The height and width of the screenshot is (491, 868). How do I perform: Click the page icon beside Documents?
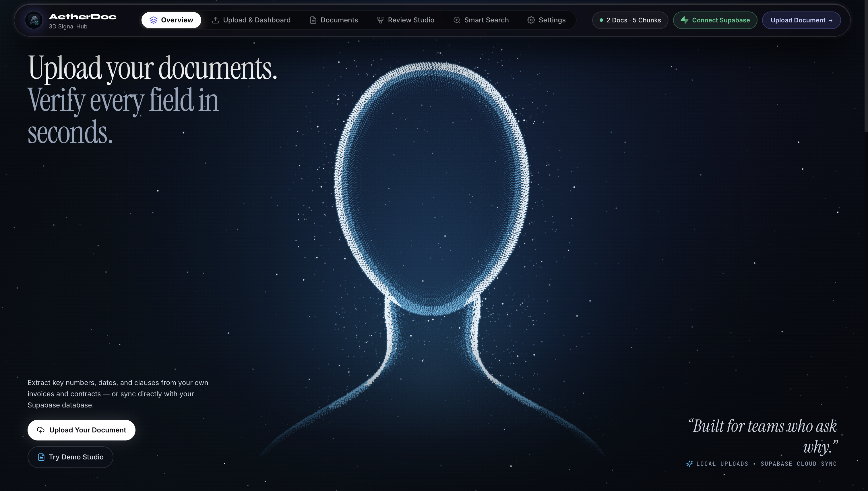pyautogui.click(x=313, y=20)
